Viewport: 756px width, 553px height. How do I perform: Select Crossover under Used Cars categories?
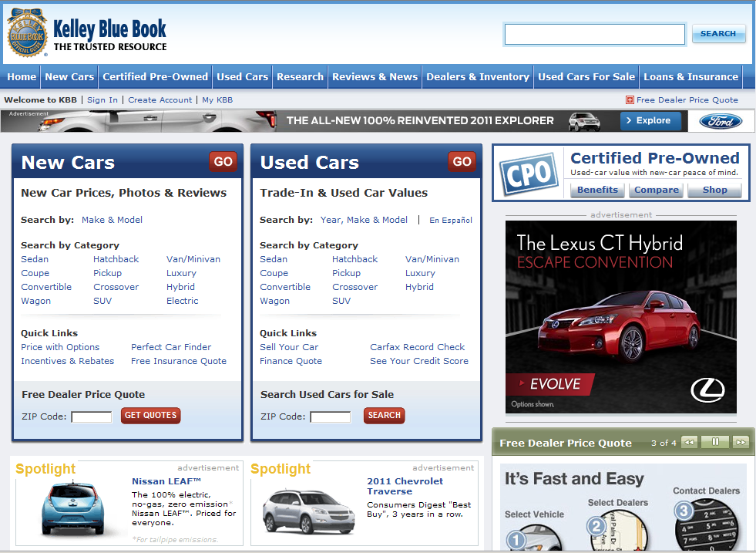coord(354,287)
